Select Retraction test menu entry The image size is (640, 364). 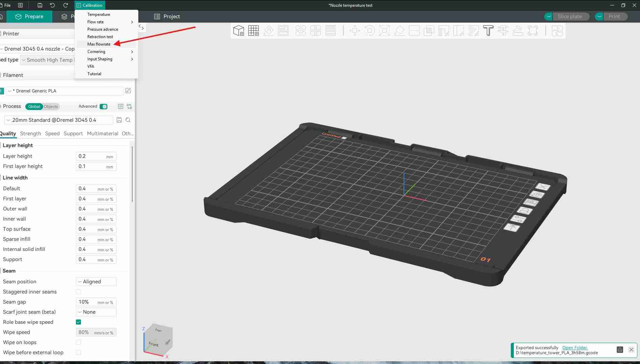106,37
